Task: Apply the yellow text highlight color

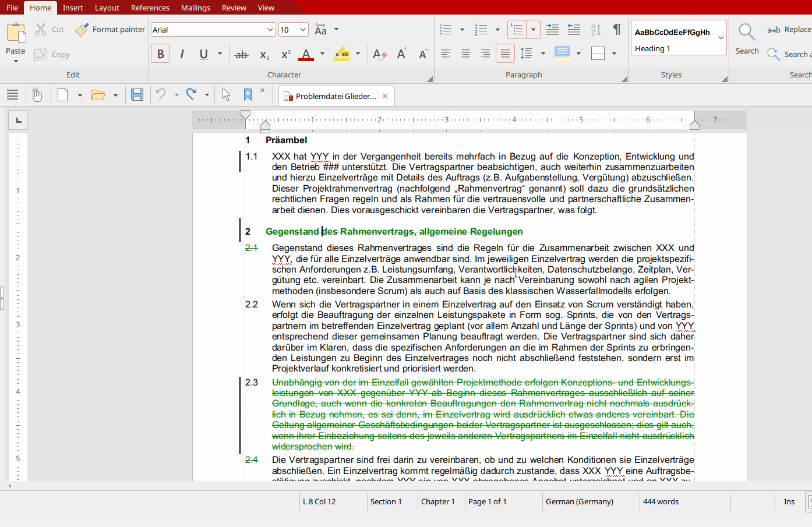Action: click(x=342, y=54)
